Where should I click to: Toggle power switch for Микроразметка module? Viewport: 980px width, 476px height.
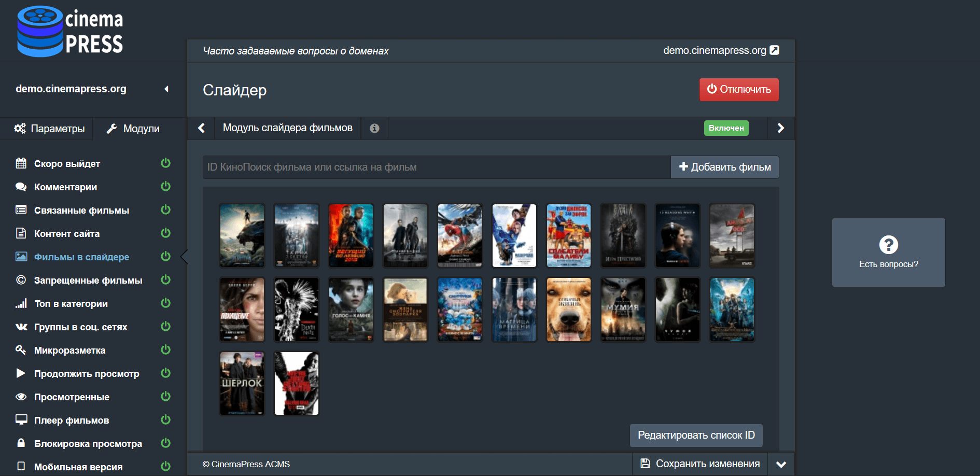pyautogui.click(x=165, y=350)
